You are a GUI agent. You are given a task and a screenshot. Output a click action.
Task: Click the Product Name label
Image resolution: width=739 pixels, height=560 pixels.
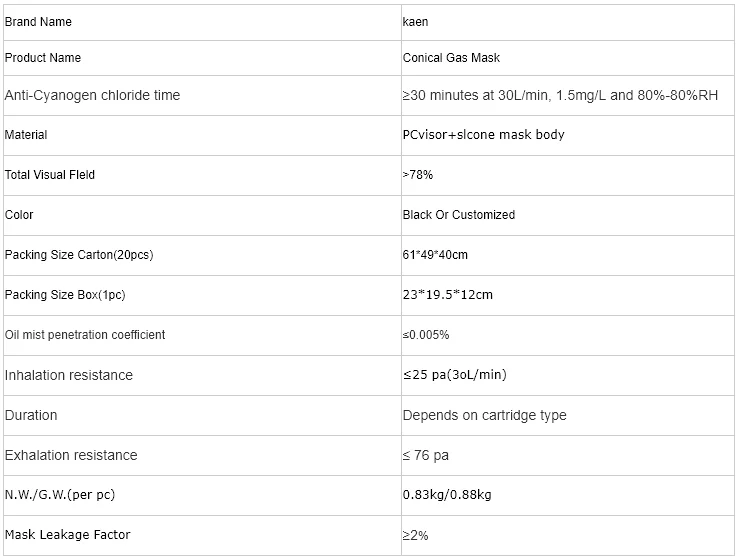pyautogui.click(x=43, y=58)
